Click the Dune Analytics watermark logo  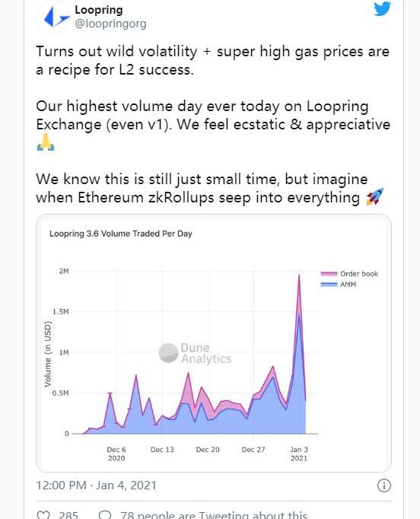[196, 353]
